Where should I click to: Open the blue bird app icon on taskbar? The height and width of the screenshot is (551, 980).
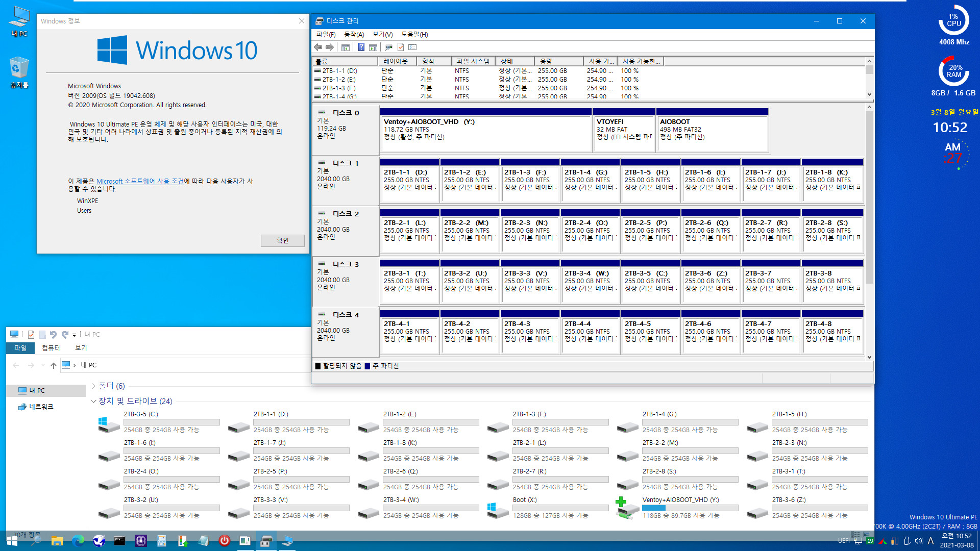(x=99, y=541)
